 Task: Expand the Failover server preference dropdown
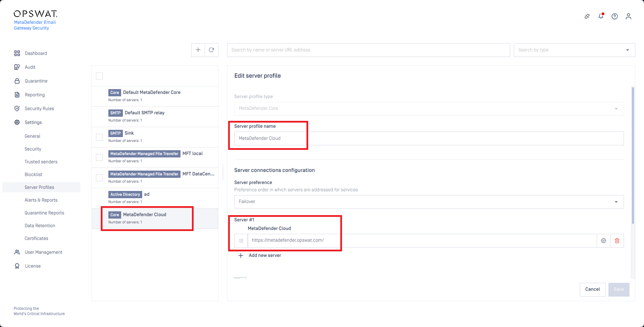[x=429, y=202]
